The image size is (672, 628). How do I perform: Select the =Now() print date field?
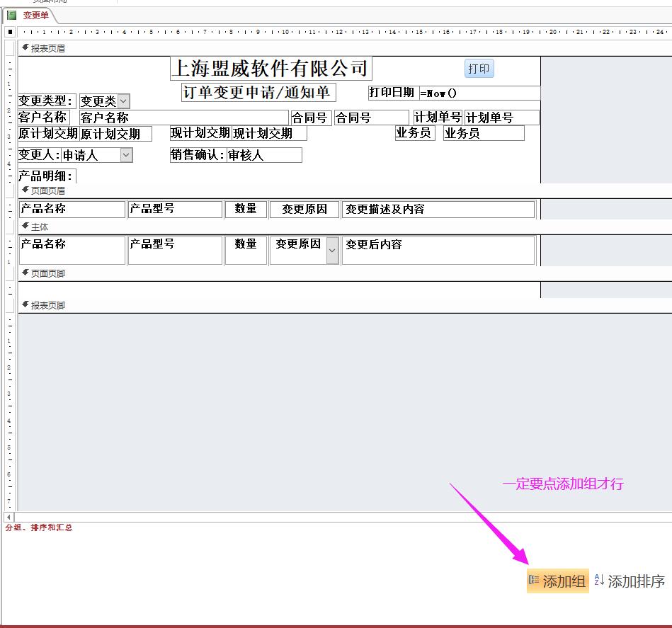coord(479,93)
